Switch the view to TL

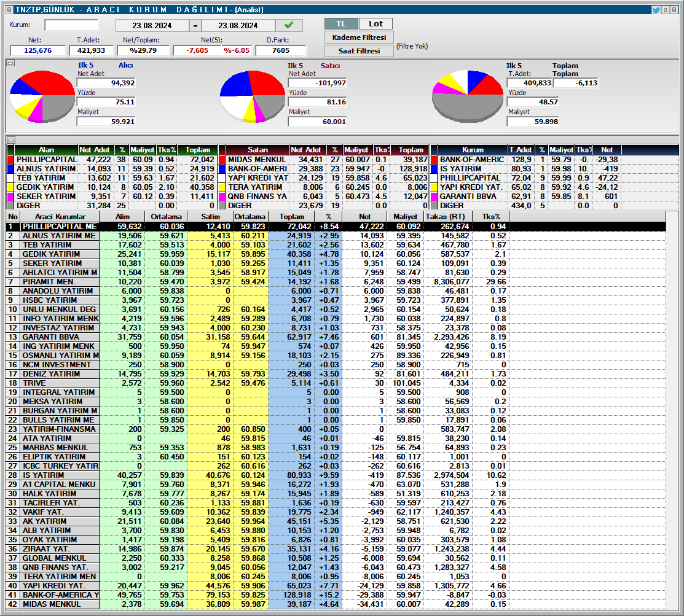pos(341,23)
